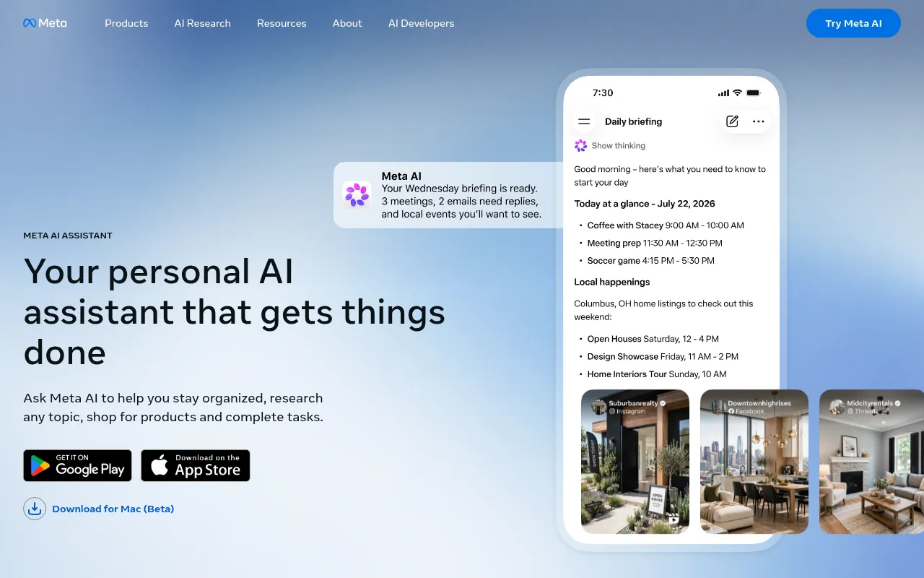
Task: Click the Show thinking sparkle icon
Action: (580, 145)
